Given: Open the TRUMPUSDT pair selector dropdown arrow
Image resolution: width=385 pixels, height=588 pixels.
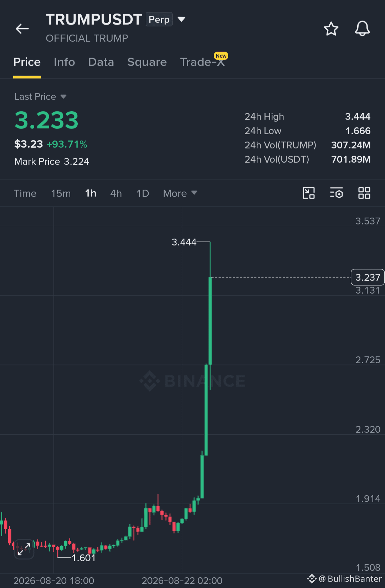Looking at the screenshot, I should 181,19.
